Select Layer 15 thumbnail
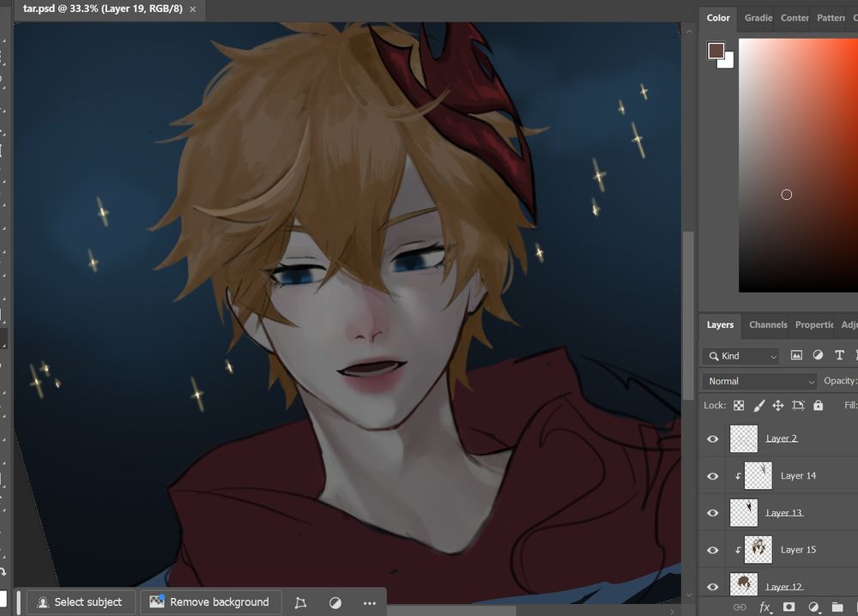The height and width of the screenshot is (616, 858). [758, 550]
